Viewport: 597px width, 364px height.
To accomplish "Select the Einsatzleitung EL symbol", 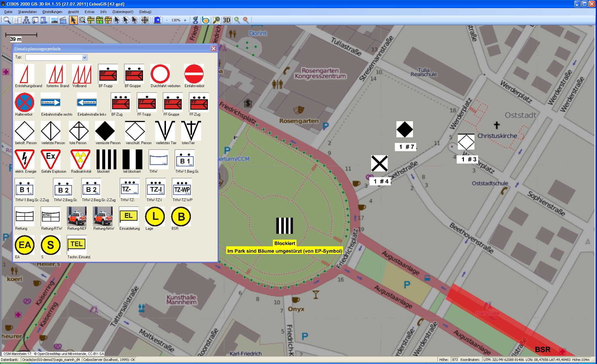I will tap(128, 216).
